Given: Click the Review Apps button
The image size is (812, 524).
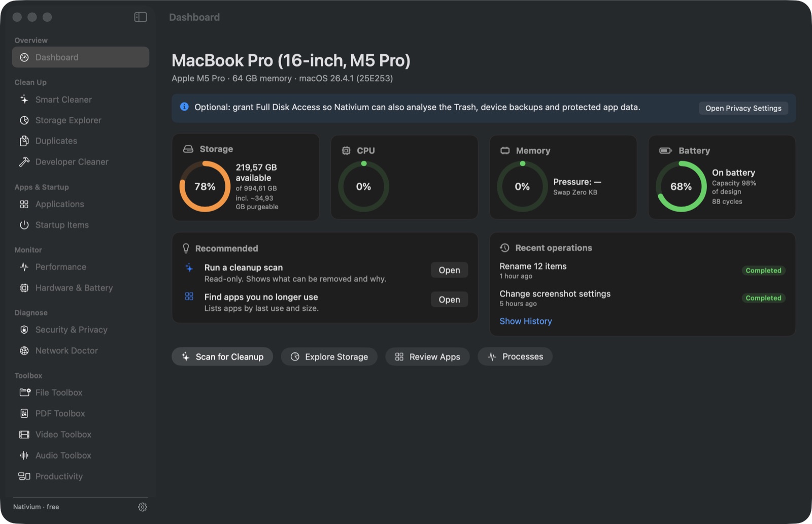Looking at the screenshot, I should (x=427, y=356).
